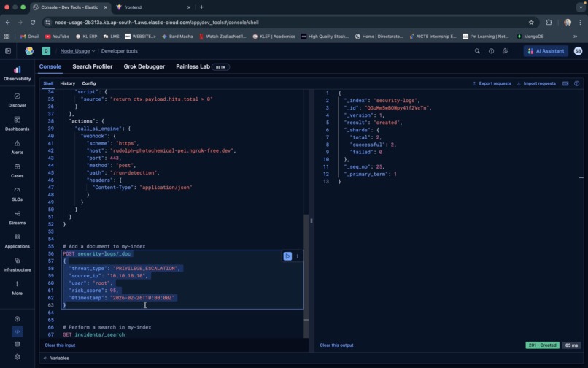Screen dimensions: 588x368
Task: Expand the Variables panel
Action: click(x=56, y=359)
